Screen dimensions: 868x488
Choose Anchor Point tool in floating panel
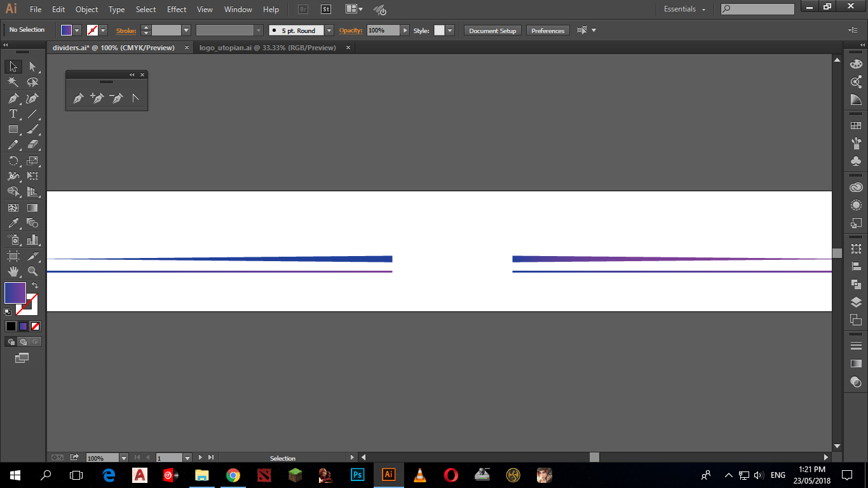click(x=135, y=98)
